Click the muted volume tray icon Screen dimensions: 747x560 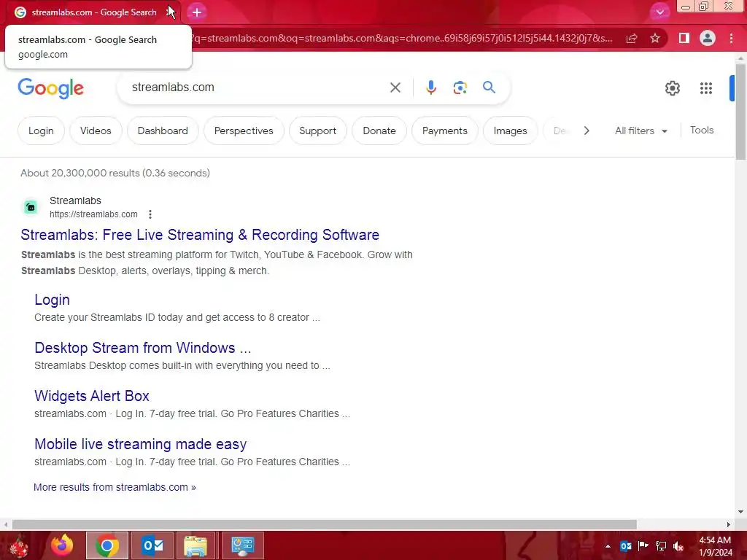pyautogui.click(x=678, y=546)
